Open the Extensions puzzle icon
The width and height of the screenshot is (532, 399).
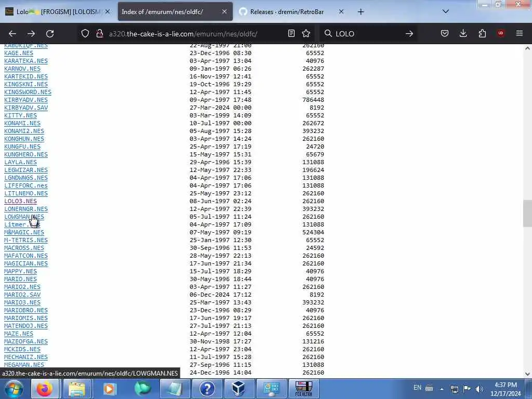[482, 33]
